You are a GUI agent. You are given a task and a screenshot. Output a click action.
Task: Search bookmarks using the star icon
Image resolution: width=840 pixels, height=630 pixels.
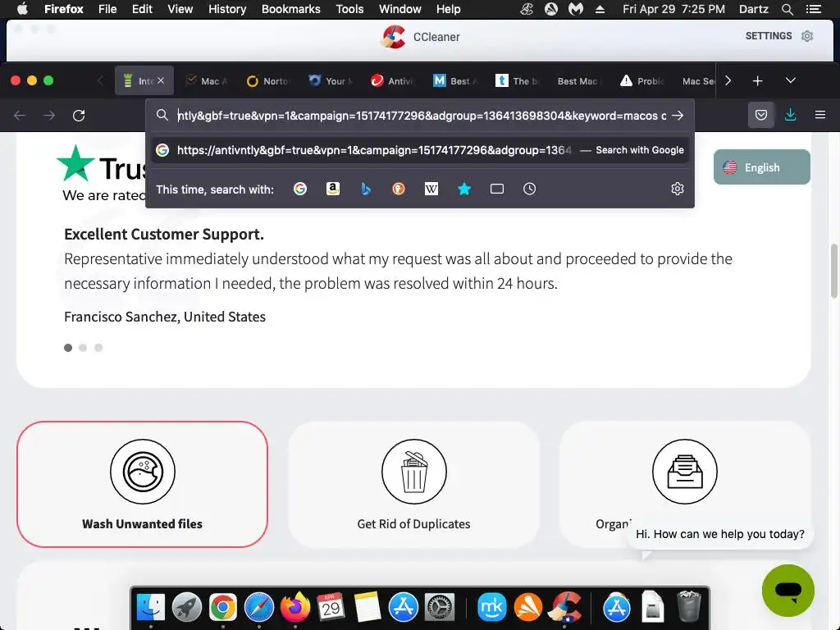coord(464,189)
